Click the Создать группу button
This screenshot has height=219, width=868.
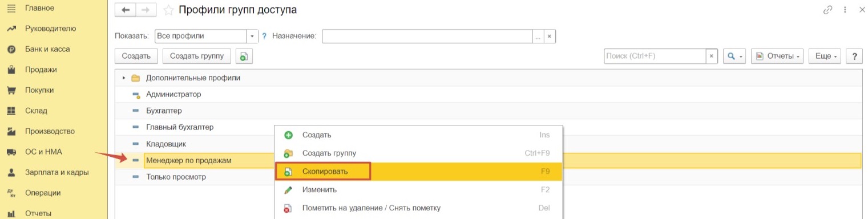197,56
